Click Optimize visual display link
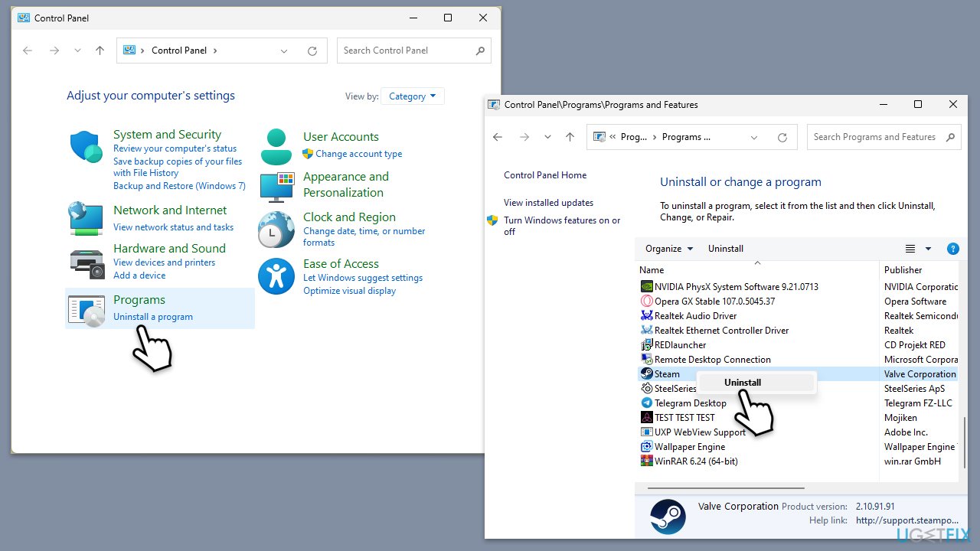The image size is (980, 551). pos(349,291)
